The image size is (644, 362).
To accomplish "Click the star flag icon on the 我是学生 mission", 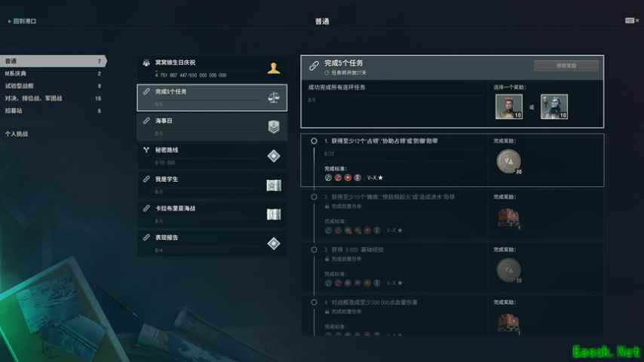I will [274, 186].
